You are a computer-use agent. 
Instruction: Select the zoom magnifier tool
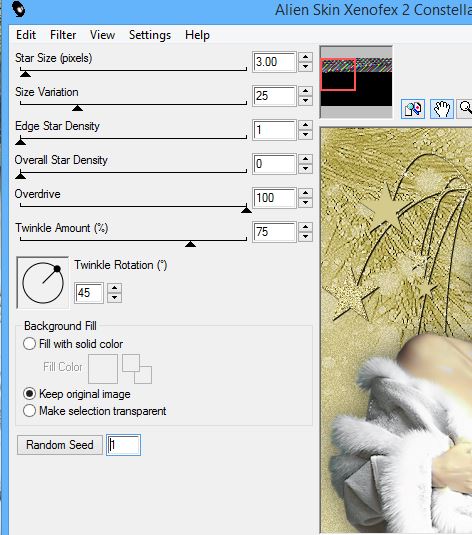point(465,109)
